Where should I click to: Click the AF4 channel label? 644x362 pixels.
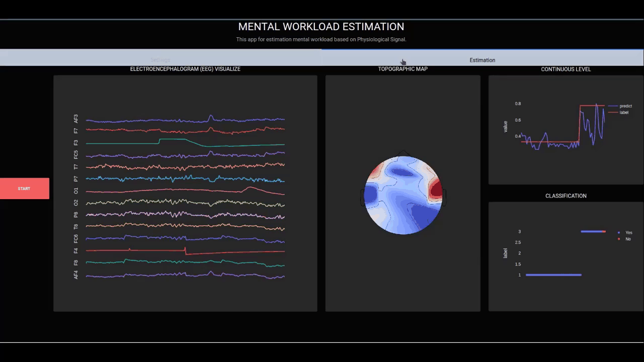click(76, 275)
